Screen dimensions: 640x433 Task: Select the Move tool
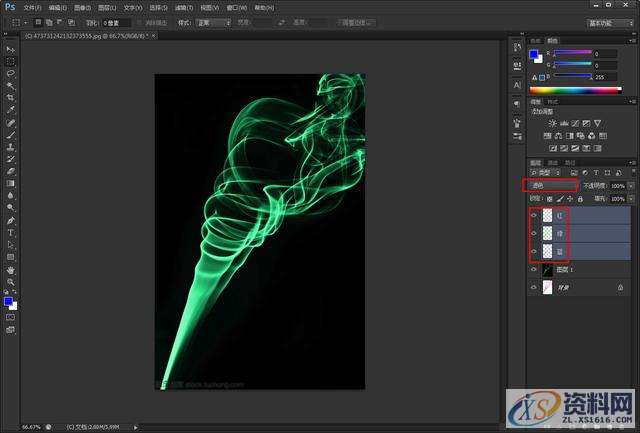click(11, 49)
